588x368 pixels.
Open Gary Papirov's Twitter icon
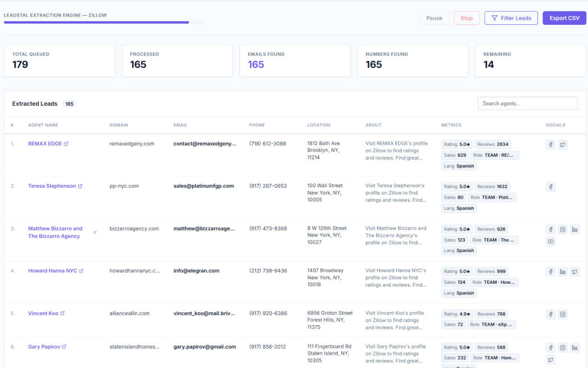click(551, 360)
